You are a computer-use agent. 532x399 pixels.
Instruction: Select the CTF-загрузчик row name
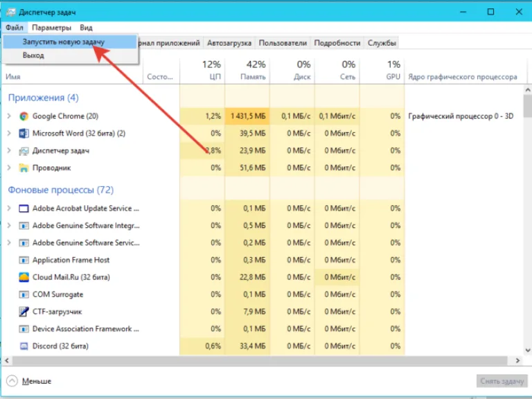coord(57,312)
